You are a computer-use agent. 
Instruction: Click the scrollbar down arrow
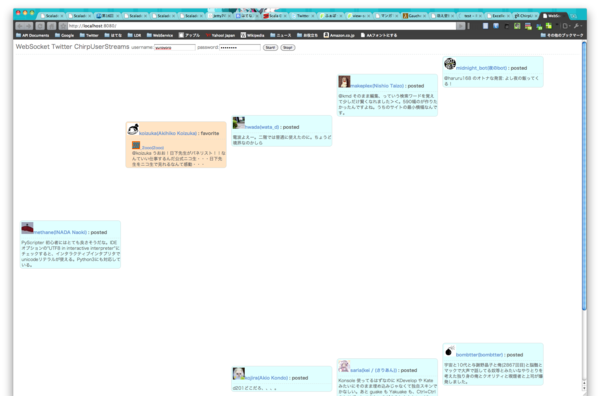pyautogui.click(x=584, y=387)
